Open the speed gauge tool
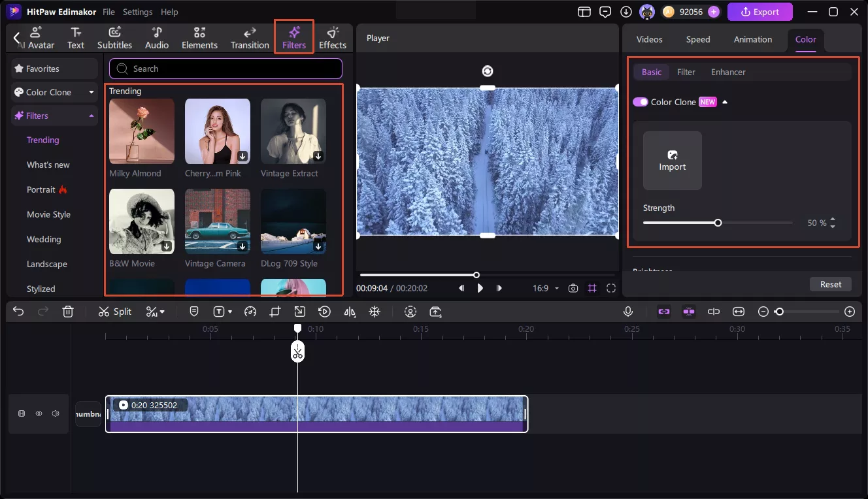Viewport: 868px width, 499px height. click(x=250, y=312)
